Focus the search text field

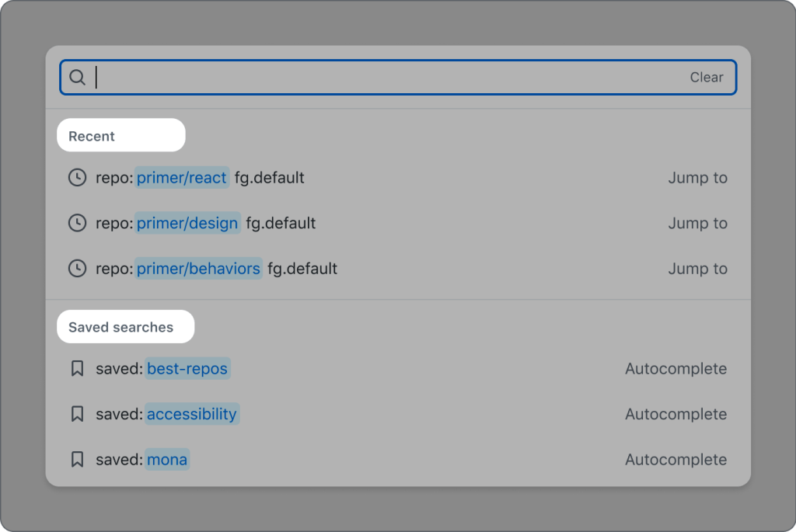[x=389, y=78]
